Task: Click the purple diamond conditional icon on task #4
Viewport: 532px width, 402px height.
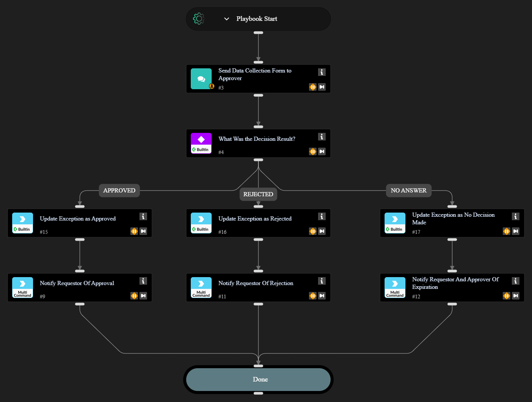Action: pos(201,140)
